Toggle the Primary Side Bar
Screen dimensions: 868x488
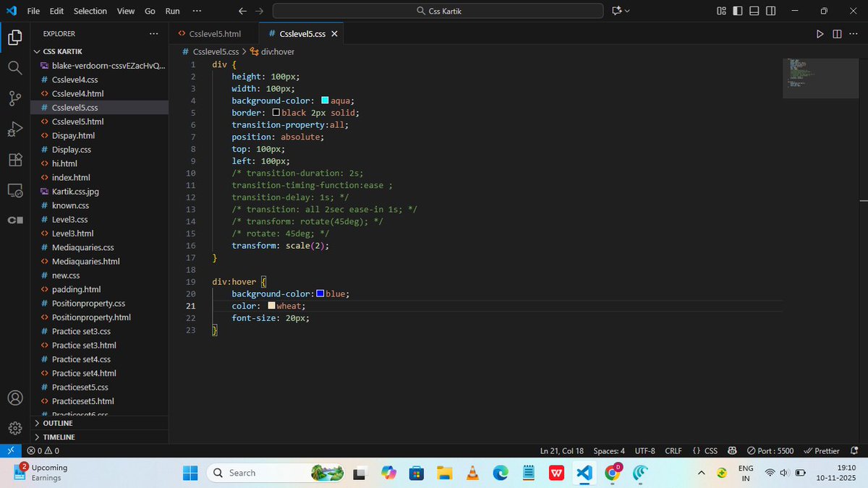pyautogui.click(x=737, y=11)
